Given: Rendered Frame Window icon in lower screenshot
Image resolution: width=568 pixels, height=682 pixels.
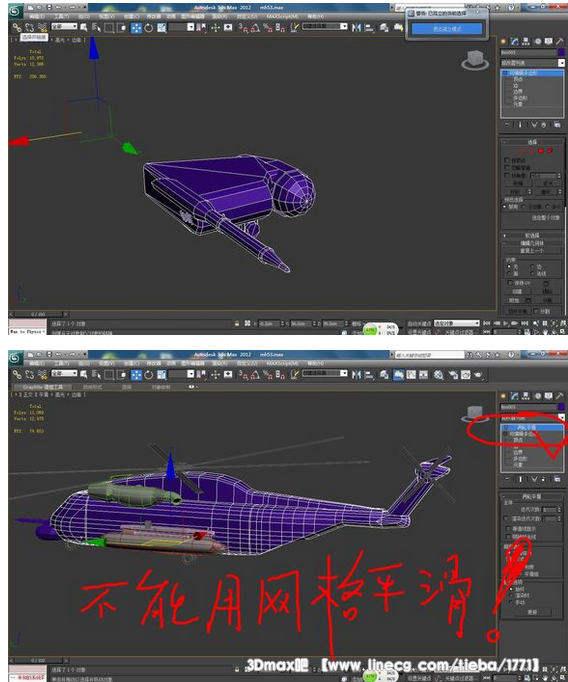Looking at the screenshot, I should click(465, 374).
